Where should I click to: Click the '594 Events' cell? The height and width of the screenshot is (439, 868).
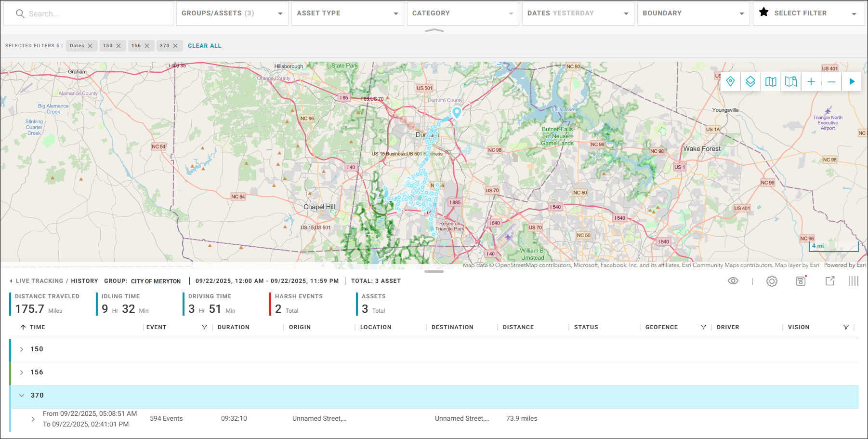click(x=166, y=419)
